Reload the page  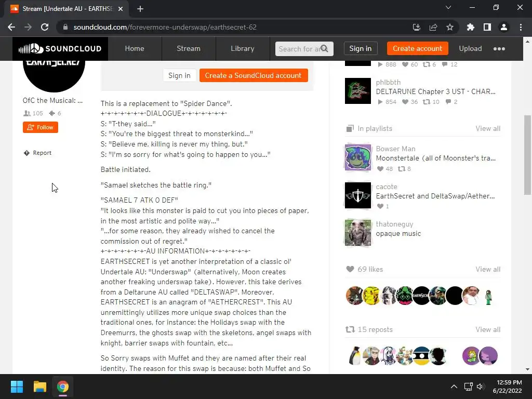point(45,27)
